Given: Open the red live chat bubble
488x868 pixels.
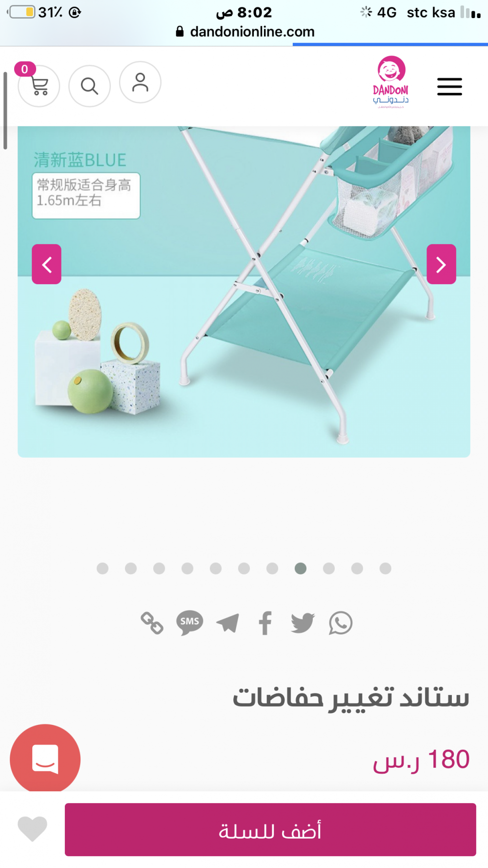Looking at the screenshot, I should coord(45,759).
